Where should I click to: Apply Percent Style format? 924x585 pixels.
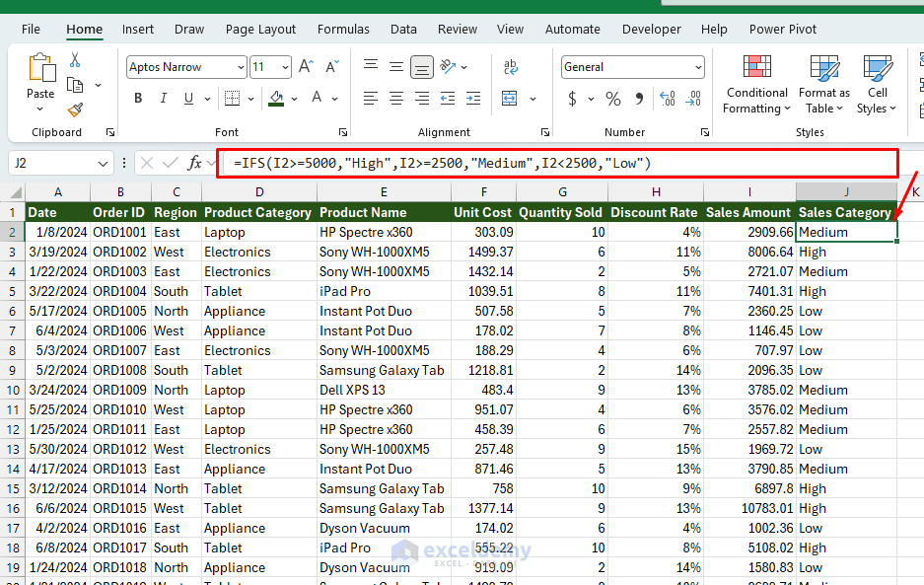pyautogui.click(x=613, y=99)
